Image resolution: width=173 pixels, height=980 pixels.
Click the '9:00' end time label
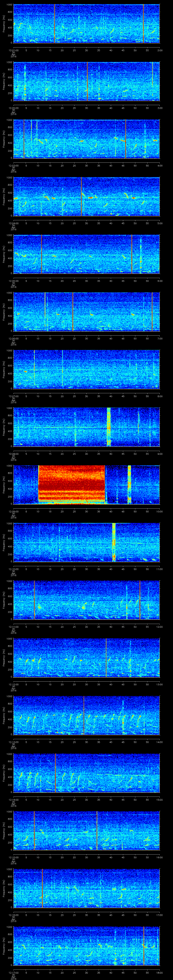coord(160,454)
